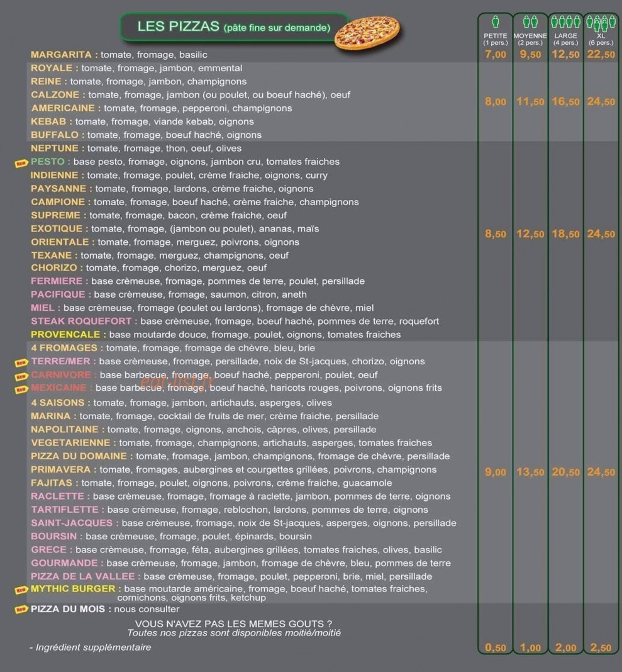The image size is (622, 672).
Task: Click the six-person icon above XL
Action: tap(601, 23)
